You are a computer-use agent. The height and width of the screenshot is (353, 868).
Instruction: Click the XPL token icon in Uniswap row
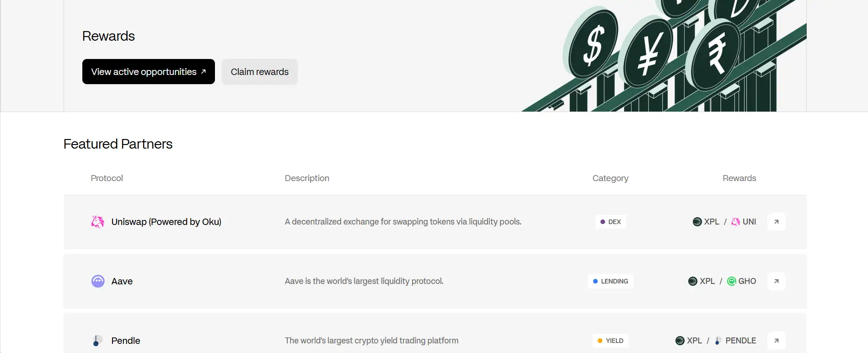697,222
